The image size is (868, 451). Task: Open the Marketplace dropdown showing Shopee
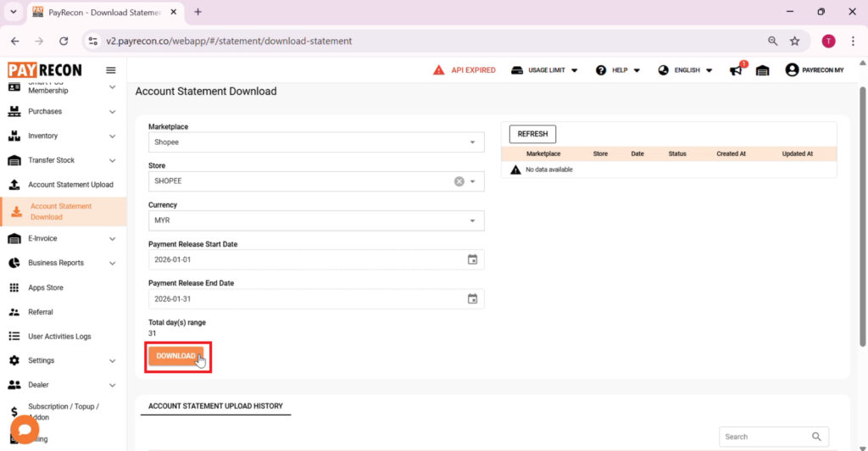pyautogui.click(x=316, y=142)
